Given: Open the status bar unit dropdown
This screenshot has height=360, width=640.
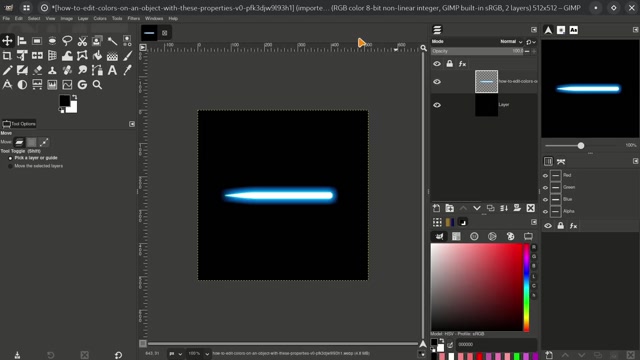Looking at the screenshot, I should (176, 353).
